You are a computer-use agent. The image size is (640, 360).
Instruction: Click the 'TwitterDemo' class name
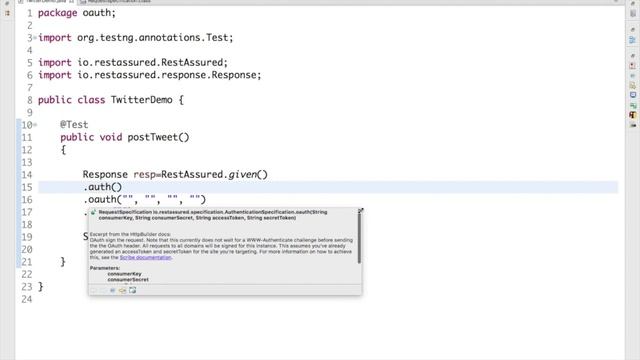pyautogui.click(x=141, y=100)
